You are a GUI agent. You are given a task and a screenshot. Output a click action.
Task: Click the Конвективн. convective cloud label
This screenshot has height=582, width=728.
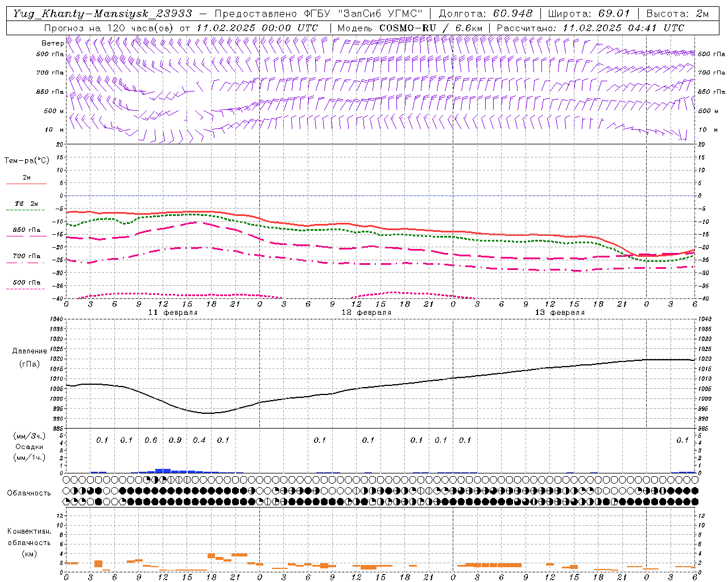tap(29, 531)
